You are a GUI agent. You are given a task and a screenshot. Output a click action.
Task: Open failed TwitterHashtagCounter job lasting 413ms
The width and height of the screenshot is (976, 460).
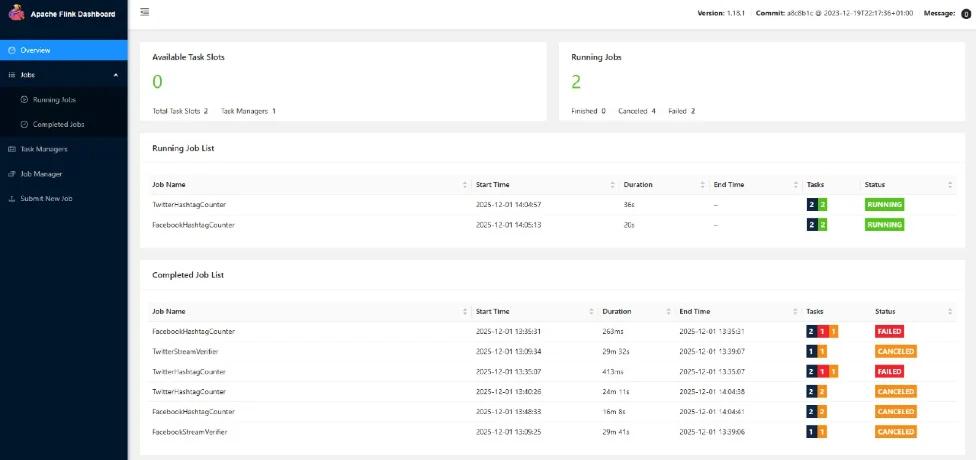(x=189, y=372)
